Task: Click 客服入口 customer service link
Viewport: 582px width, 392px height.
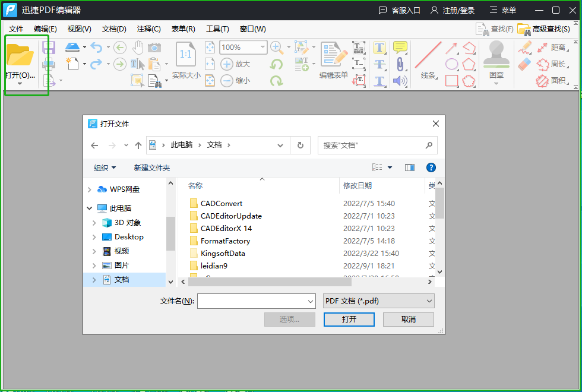Action: tap(399, 11)
